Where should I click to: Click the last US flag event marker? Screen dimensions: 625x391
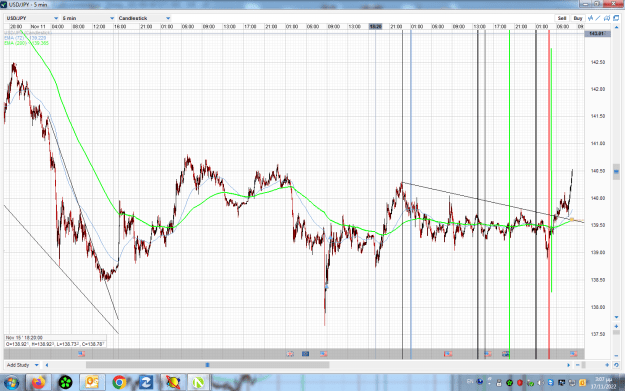[x=573, y=354]
